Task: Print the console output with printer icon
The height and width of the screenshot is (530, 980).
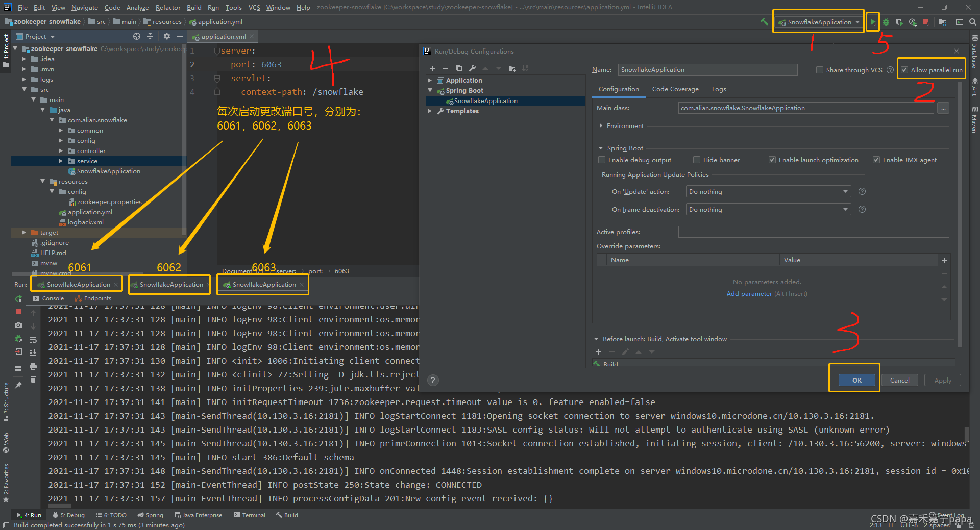Action: 33,366
